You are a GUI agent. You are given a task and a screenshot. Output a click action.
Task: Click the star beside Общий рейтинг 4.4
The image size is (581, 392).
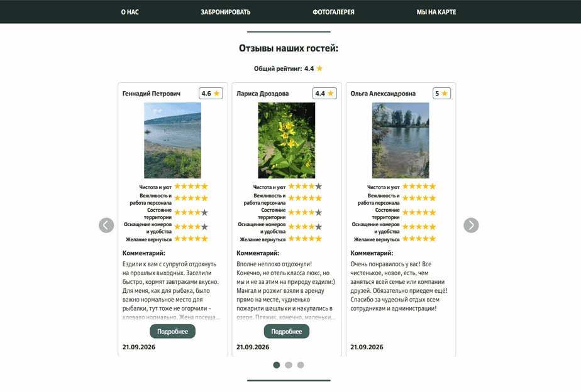(320, 68)
